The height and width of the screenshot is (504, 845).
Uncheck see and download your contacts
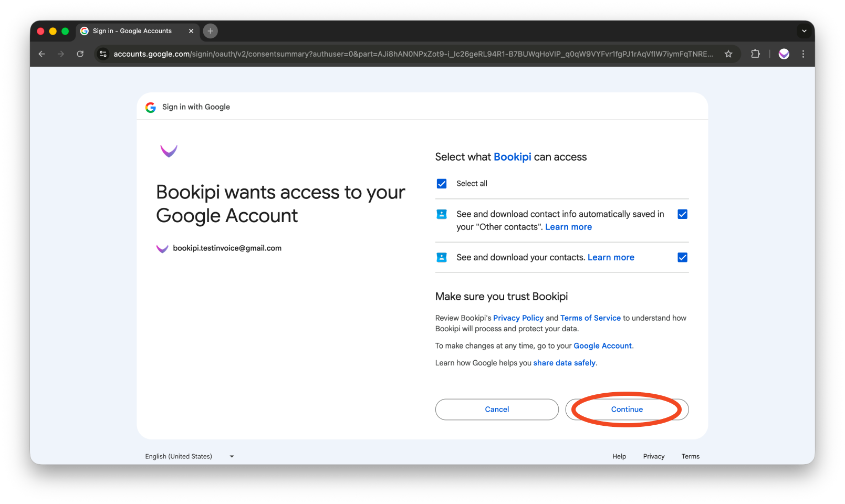(x=682, y=257)
